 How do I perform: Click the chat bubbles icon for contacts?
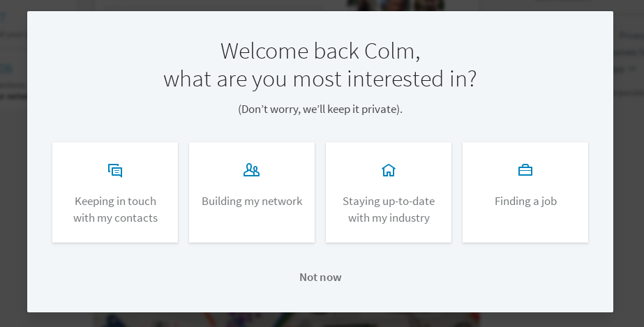115,170
